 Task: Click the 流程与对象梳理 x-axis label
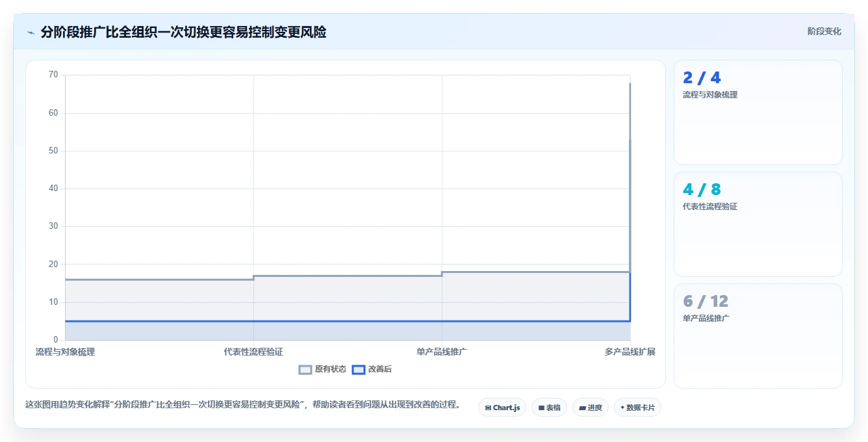pyautogui.click(x=65, y=352)
